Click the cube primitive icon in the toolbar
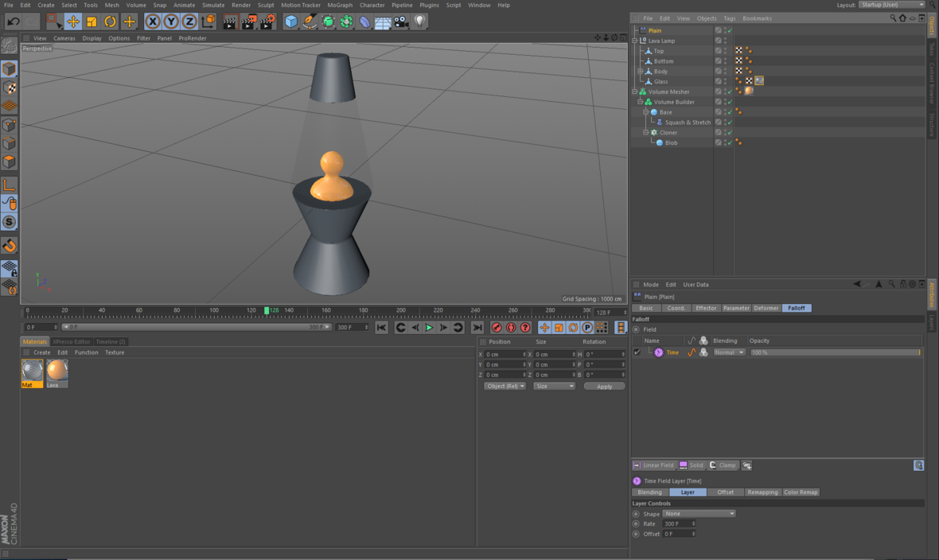The height and width of the screenshot is (560, 939). [x=290, y=21]
